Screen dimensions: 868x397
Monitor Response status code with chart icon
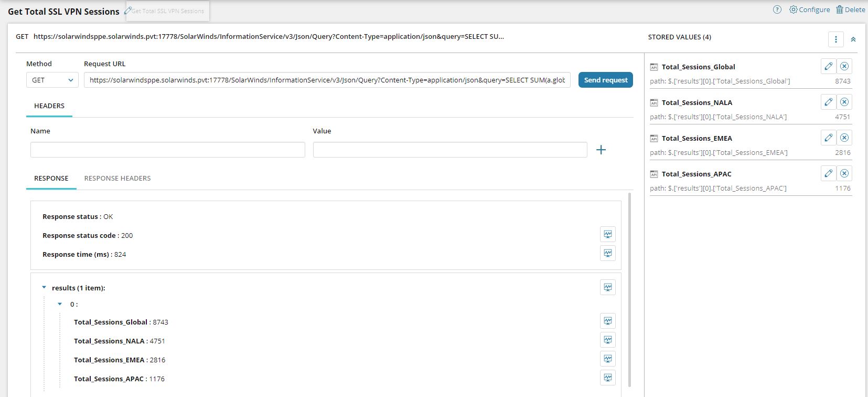608,234
